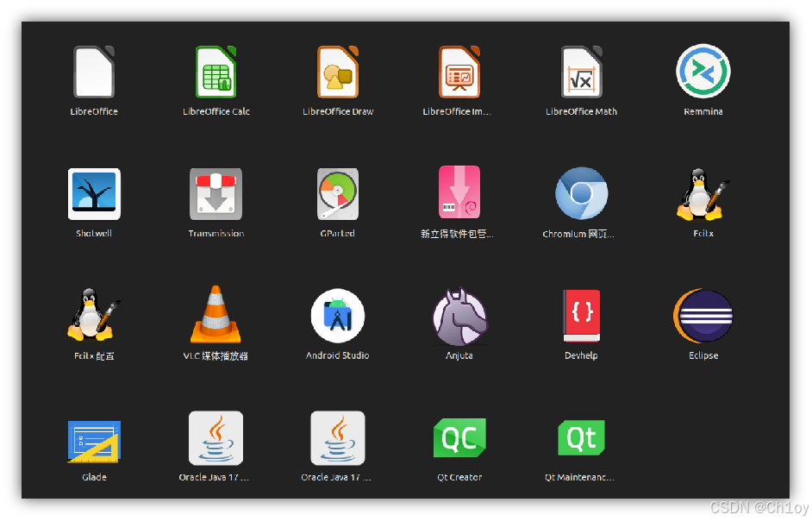Launch Qt Creator
The image size is (812, 521).
pyautogui.click(x=459, y=437)
